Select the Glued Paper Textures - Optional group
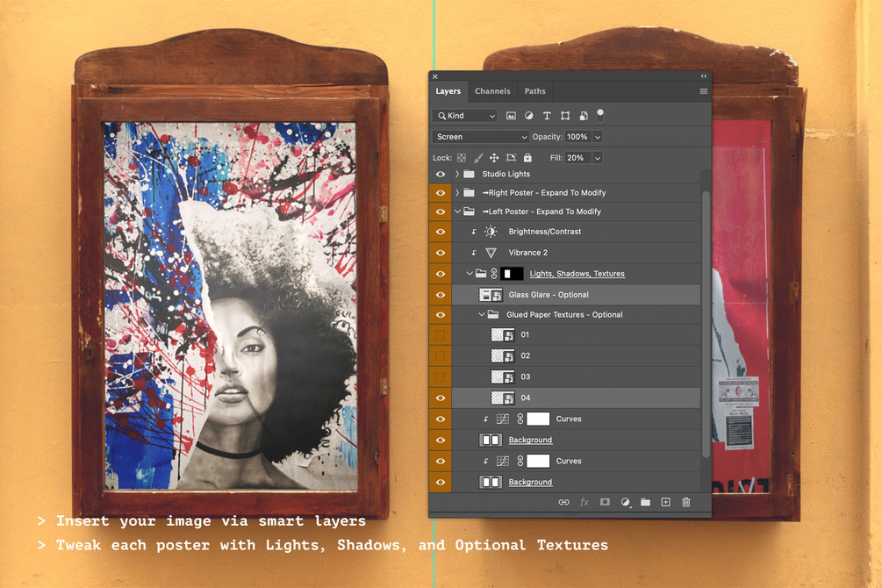The height and width of the screenshot is (588, 882). point(565,314)
